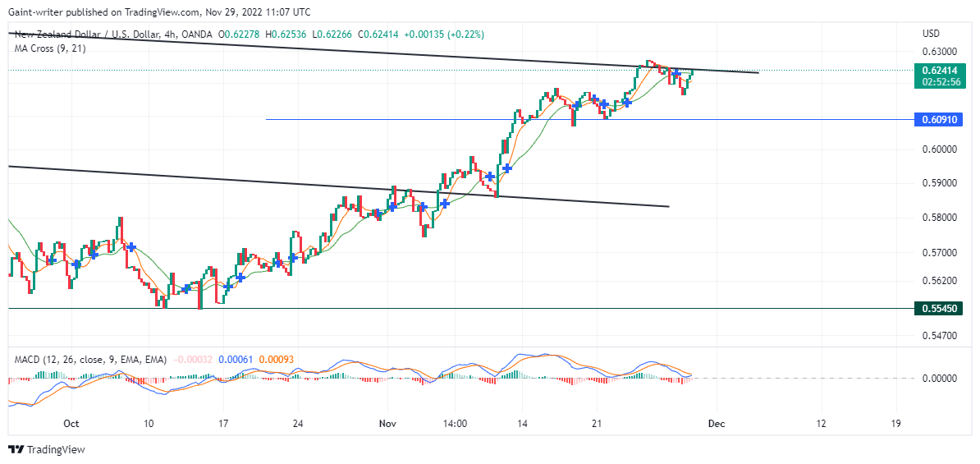
Task: Click MACD value 0.00061 in blue
Action: (235, 360)
